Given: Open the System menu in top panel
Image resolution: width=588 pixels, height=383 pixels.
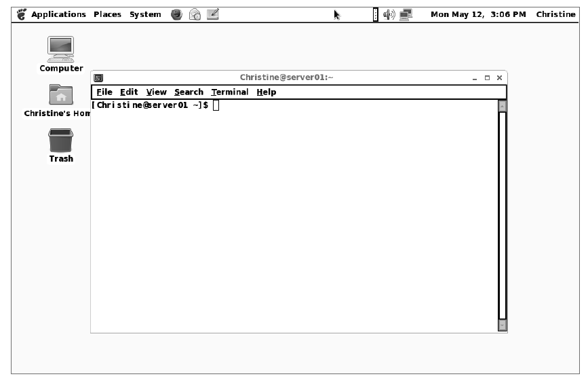Looking at the screenshot, I should click(x=145, y=14).
